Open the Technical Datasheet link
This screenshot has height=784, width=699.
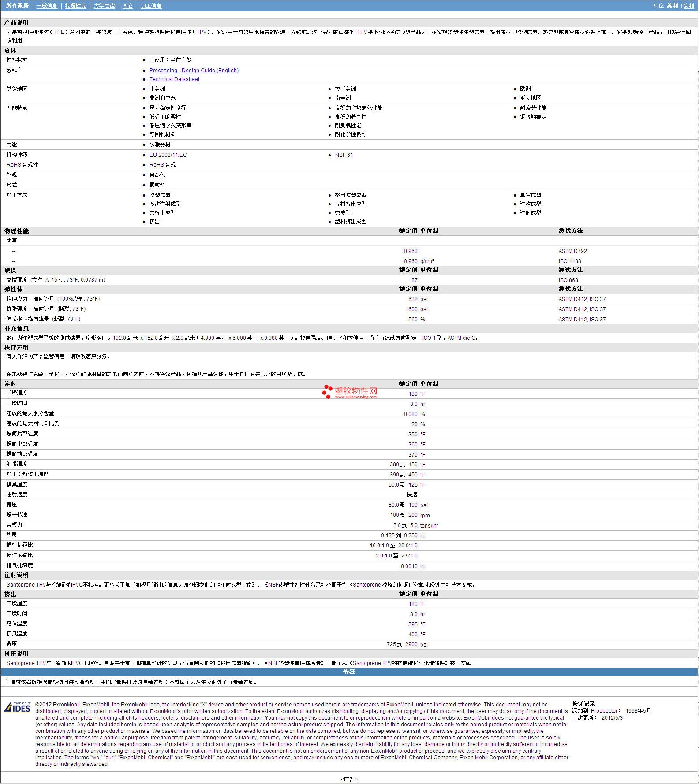coord(174,79)
